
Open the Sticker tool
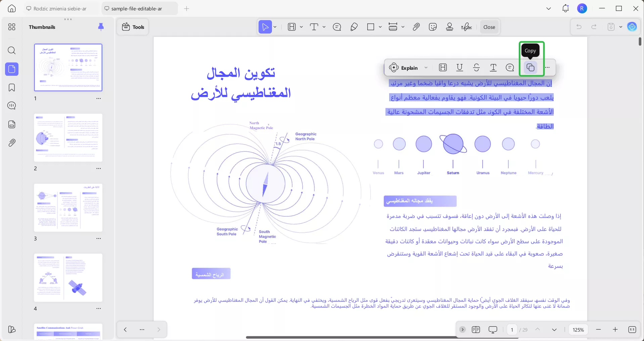pos(432,27)
